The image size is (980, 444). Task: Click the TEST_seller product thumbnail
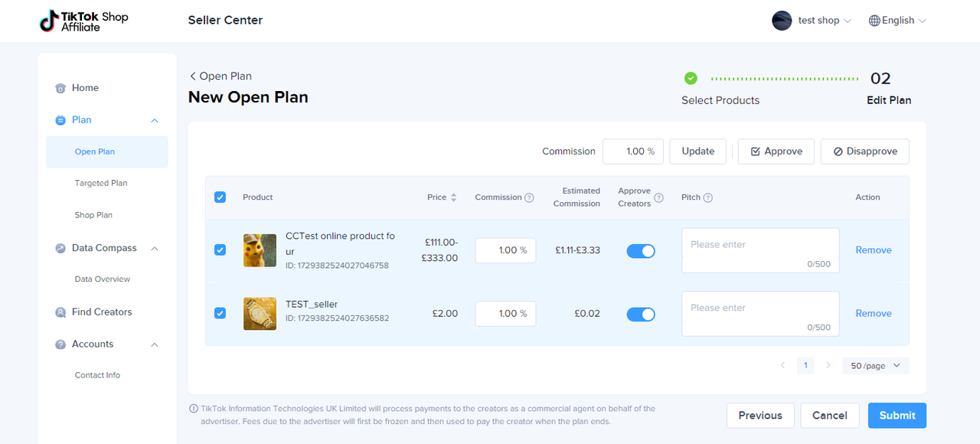(260, 314)
